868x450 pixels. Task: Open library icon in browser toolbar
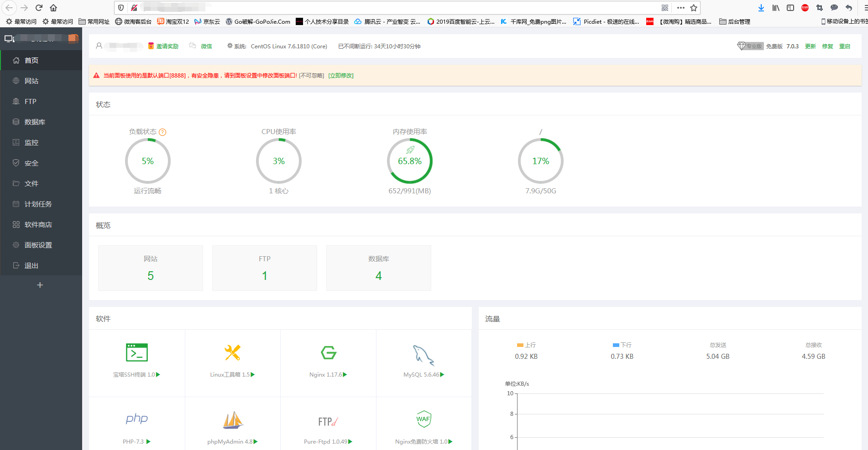tap(776, 8)
